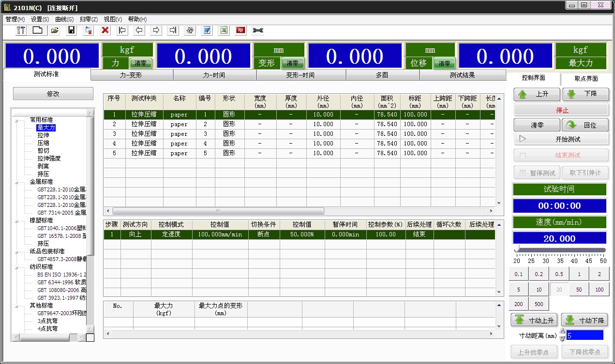
Task: Switch to the 多图 tab
Action: tap(382, 75)
